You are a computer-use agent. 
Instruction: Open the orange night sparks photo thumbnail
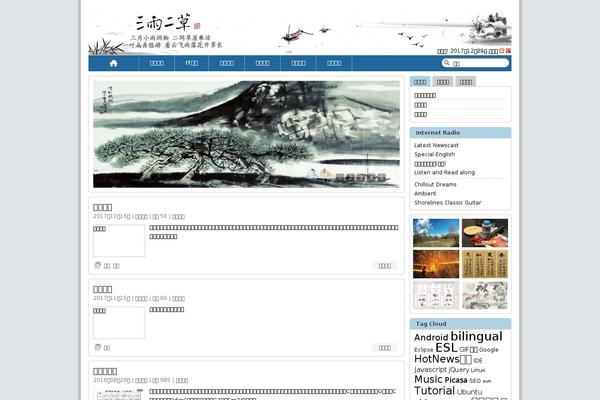[436, 264]
